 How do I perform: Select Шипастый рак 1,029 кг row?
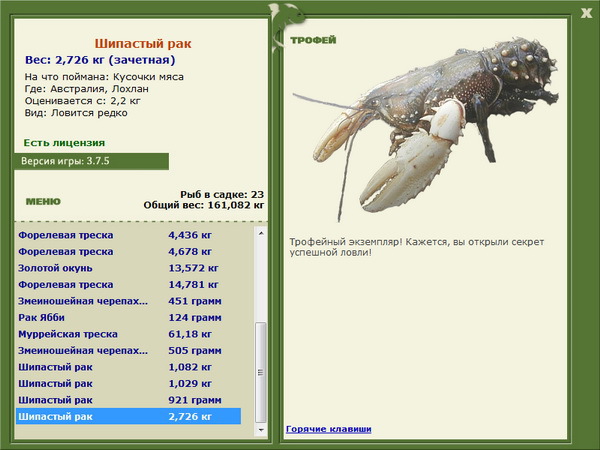tap(128, 383)
